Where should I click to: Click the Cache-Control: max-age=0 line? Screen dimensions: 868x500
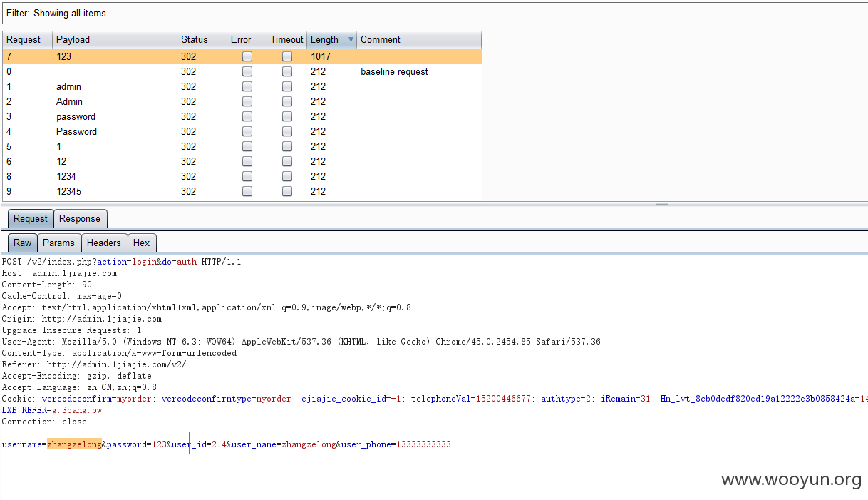pos(61,296)
